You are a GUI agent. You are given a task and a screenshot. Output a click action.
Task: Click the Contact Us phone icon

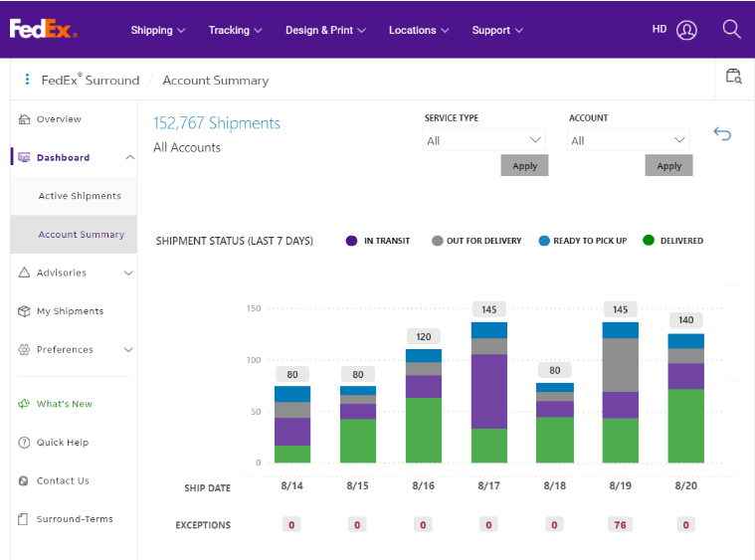pyautogui.click(x=23, y=480)
